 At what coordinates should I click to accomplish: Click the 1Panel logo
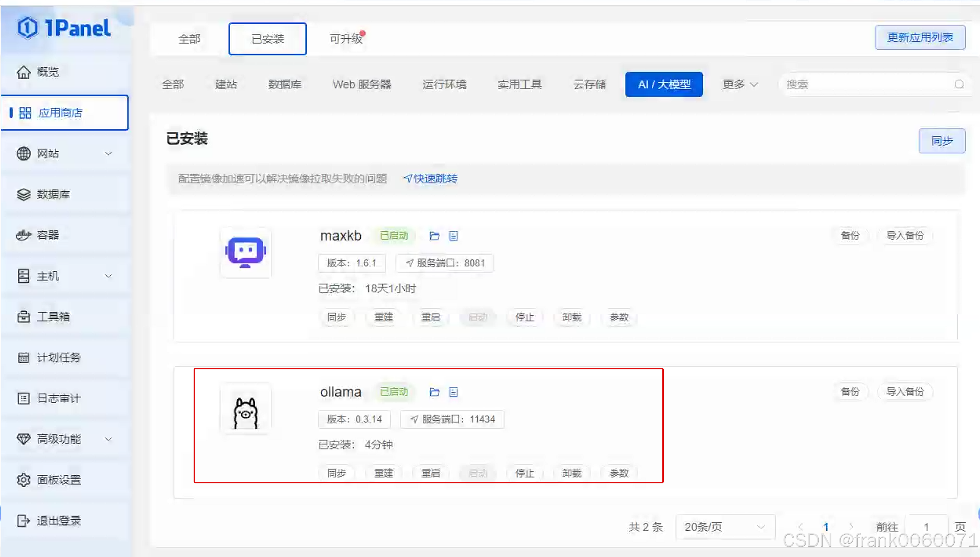click(63, 28)
